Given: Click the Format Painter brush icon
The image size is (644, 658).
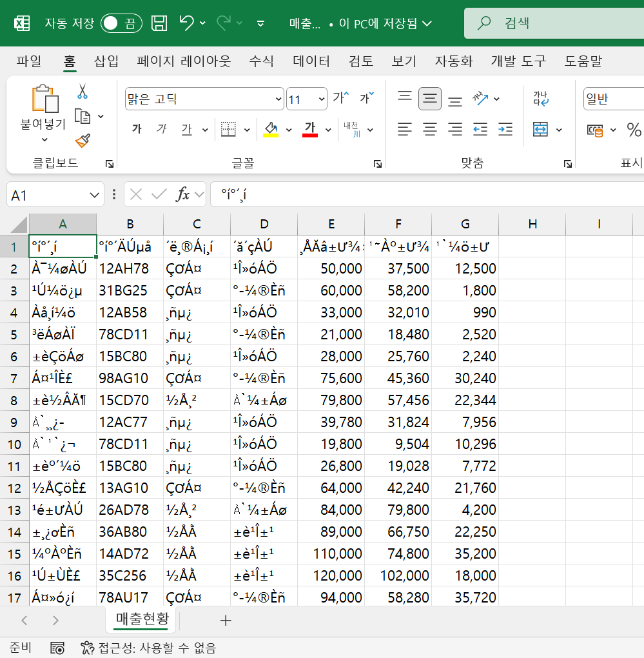Looking at the screenshot, I should 83,140.
